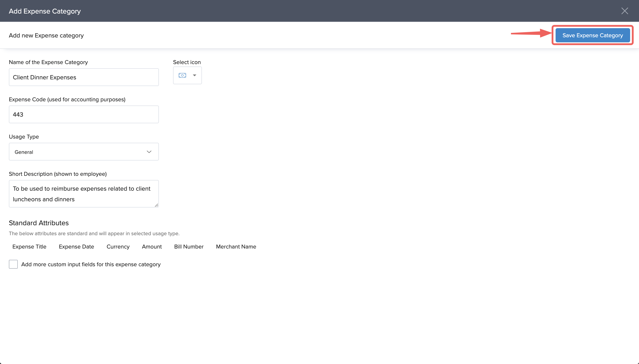Screen dimensions: 639x364
Task: Click the expense category name field
Action: click(x=84, y=77)
